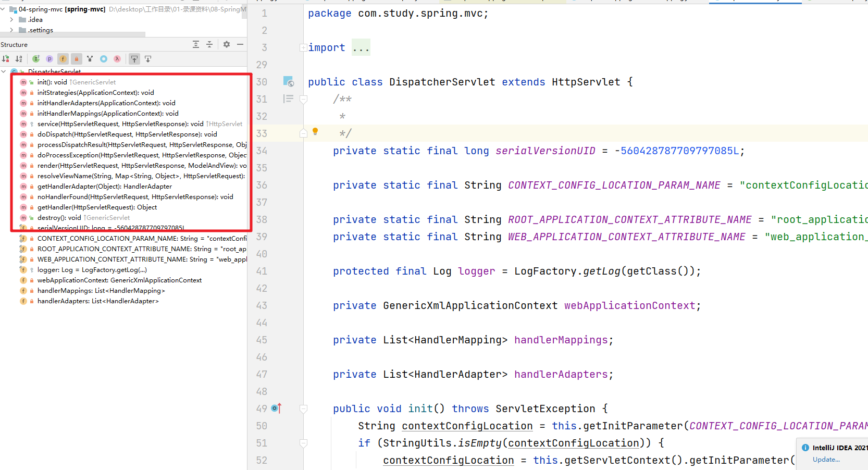Image resolution: width=868 pixels, height=470 pixels.
Task: Select CONTEXT_CONFIG_LOCATION_PARAM_NAME field in Structure
Action: coord(142,238)
